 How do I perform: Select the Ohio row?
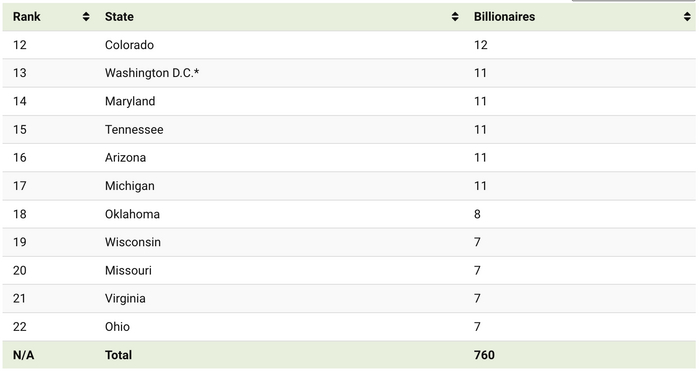[x=349, y=327]
